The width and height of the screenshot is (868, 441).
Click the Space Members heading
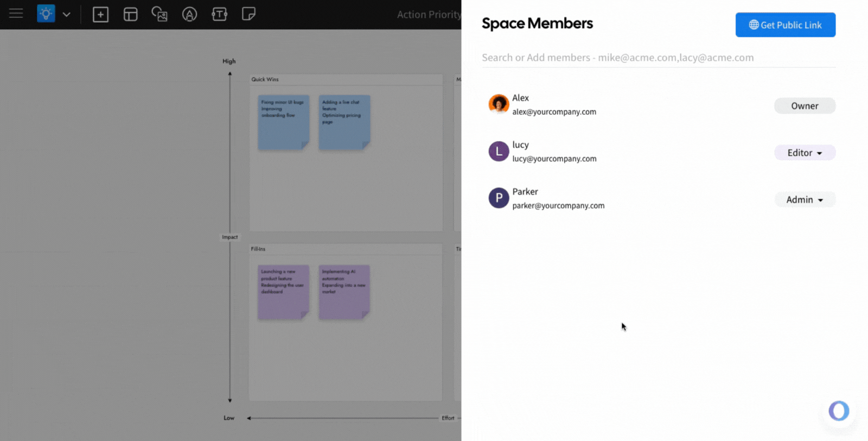point(537,23)
